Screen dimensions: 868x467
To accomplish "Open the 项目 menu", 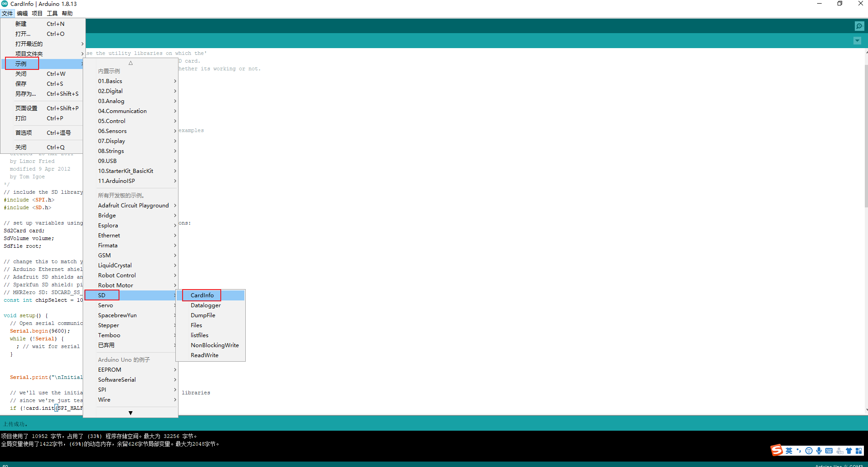I will pos(37,13).
